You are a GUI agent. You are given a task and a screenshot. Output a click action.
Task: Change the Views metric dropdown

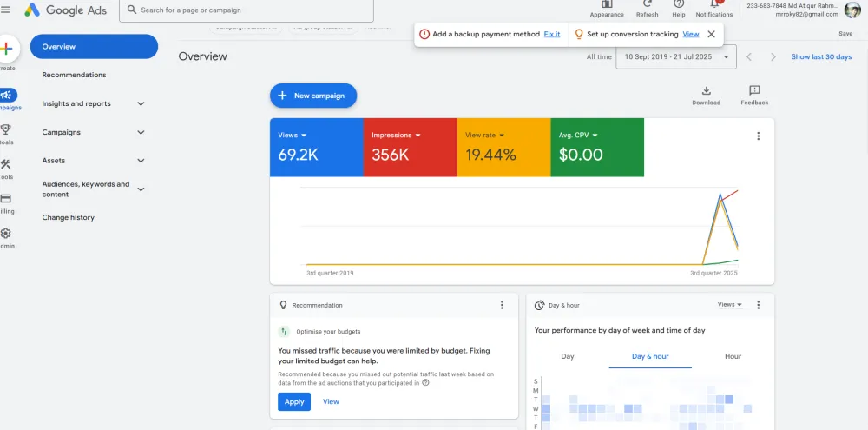pos(293,136)
